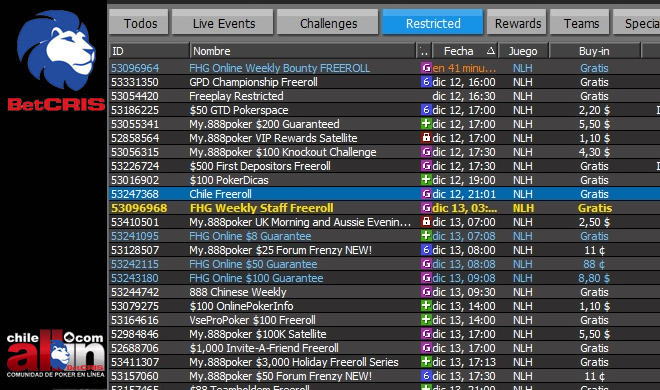Click green plus icon on $100 PokerDicas row
The image size is (660, 390).
[x=426, y=180]
